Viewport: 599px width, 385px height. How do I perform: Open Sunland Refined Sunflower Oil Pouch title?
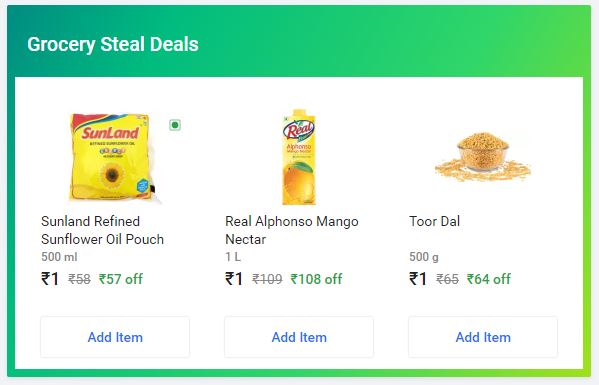[102, 230]
